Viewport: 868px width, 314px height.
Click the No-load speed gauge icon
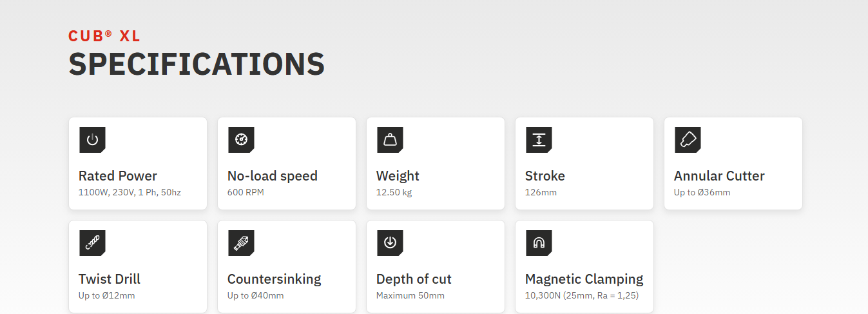click(x=241, y=140)
